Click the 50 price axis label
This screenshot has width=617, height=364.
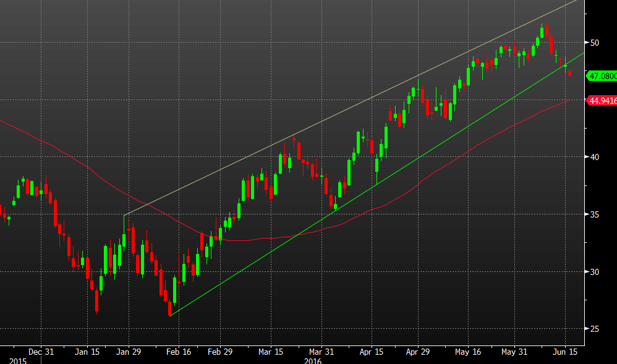595,43
